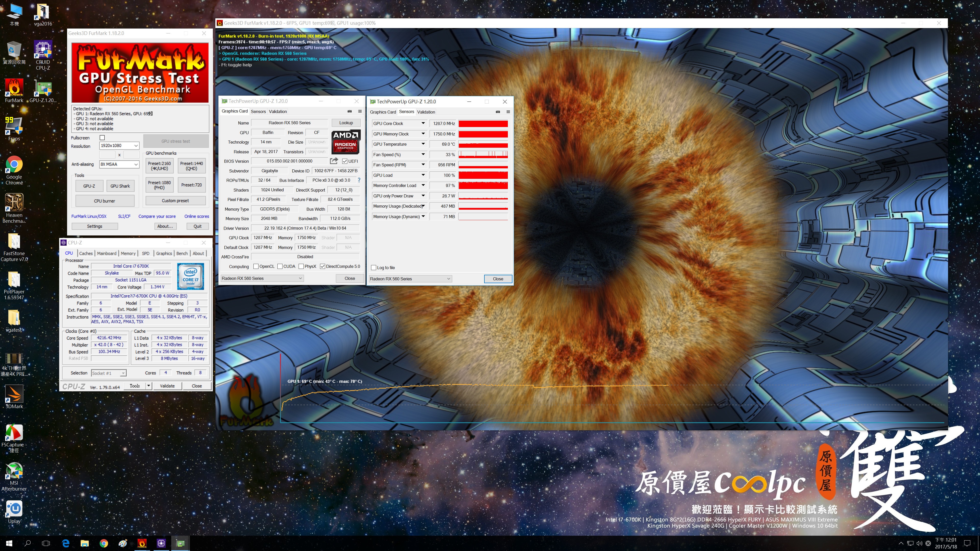This screenshot has width=980, height=551.
Task: Open the hamburger menu in GPU-Z Graphics Card window
Action: pyautogui.click(x=360, y=111)
